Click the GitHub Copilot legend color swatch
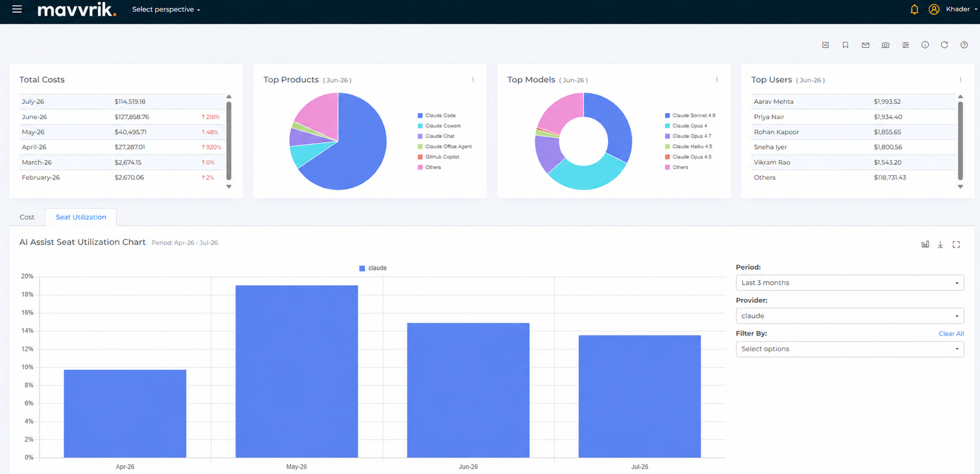Viewport: 980px width, 474px height. pyautogui.click(x=420, y=157)
